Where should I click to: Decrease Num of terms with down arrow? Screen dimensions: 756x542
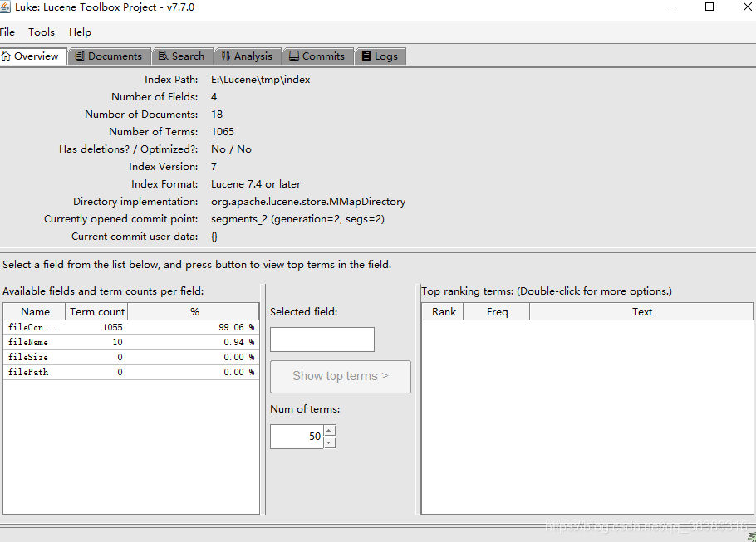(330, 442)
